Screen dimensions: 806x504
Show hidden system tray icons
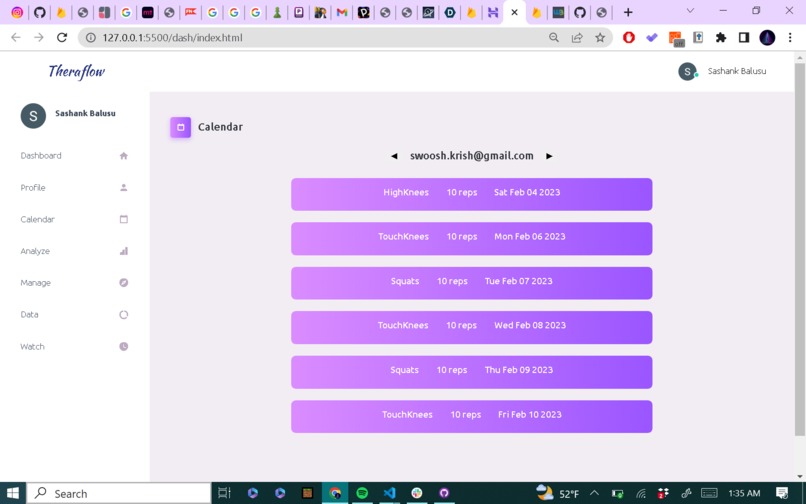pyautogui.click(x=594, y=493)
